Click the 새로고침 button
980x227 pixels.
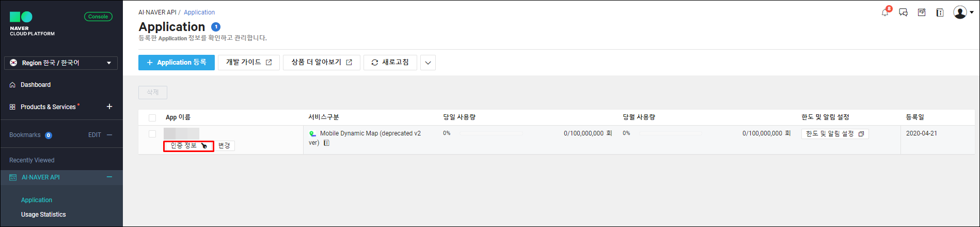tap(390, 63)
